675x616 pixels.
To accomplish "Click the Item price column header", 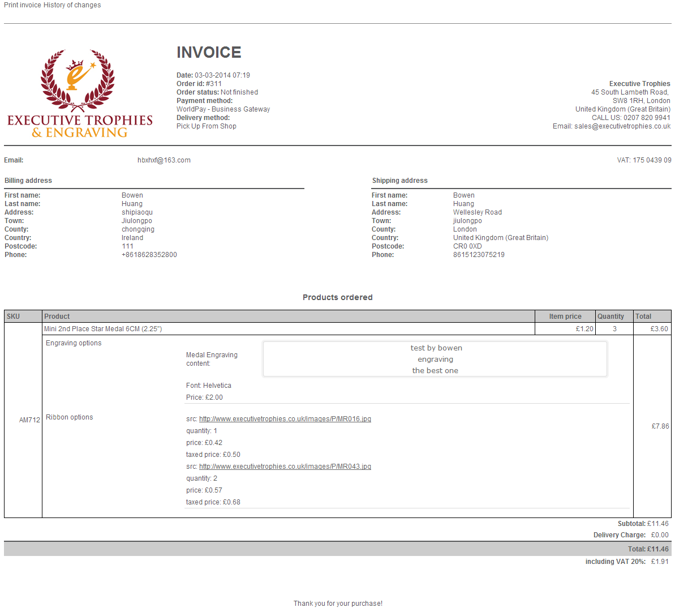I will pyautogui.click(x=565, y=316).
